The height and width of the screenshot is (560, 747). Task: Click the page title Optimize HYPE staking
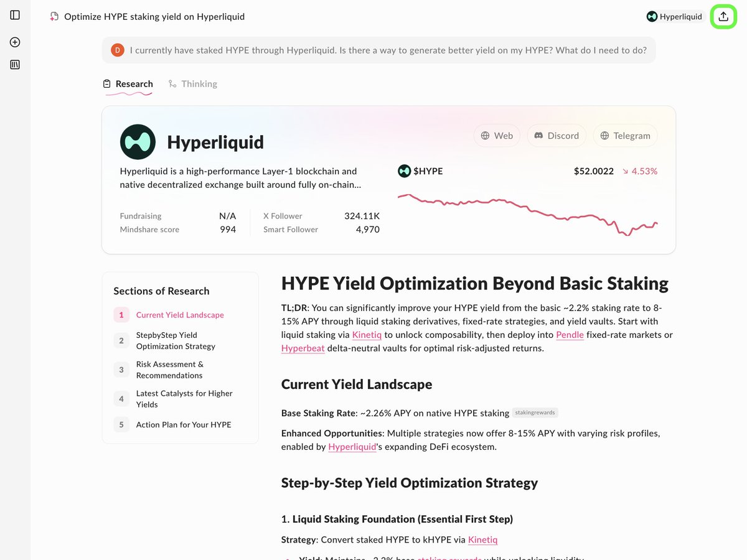[154, 17]
